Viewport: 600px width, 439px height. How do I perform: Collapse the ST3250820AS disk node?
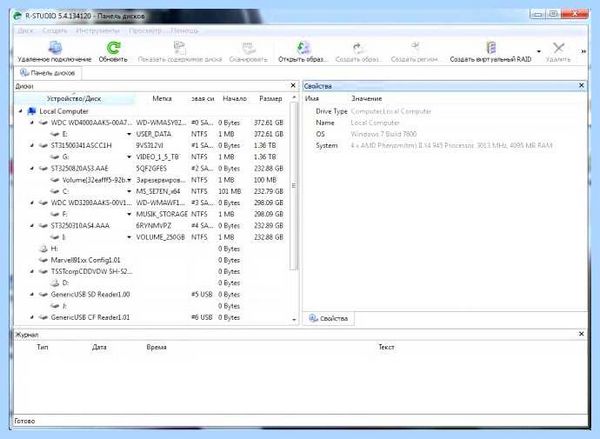tap(32, 168)
